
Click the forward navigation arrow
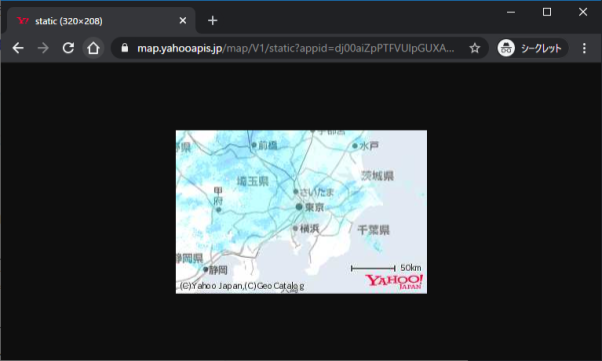click(x=43, y=48)
